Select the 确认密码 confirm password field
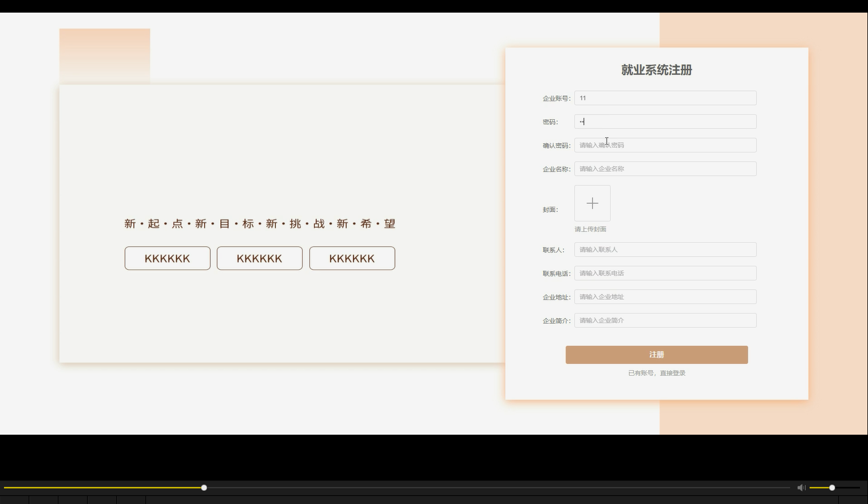The height and width of the screenshot is (504, 868). (665, 145)
